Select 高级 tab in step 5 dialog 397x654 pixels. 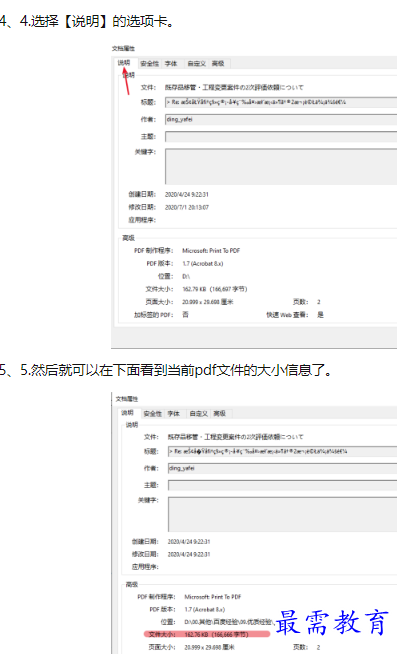coord(220,413)
